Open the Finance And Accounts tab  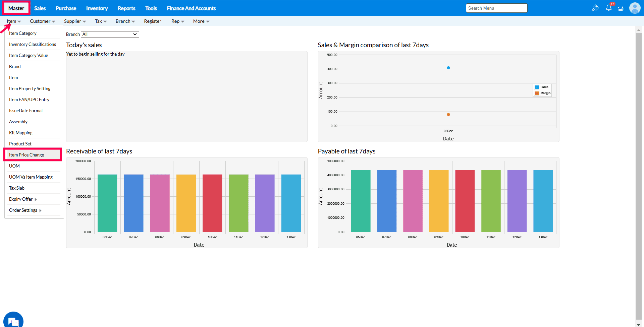tap(191, 8)
